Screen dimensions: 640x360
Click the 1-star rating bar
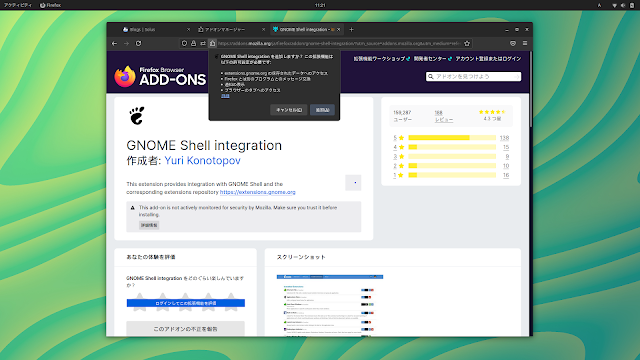pos(452,175)
